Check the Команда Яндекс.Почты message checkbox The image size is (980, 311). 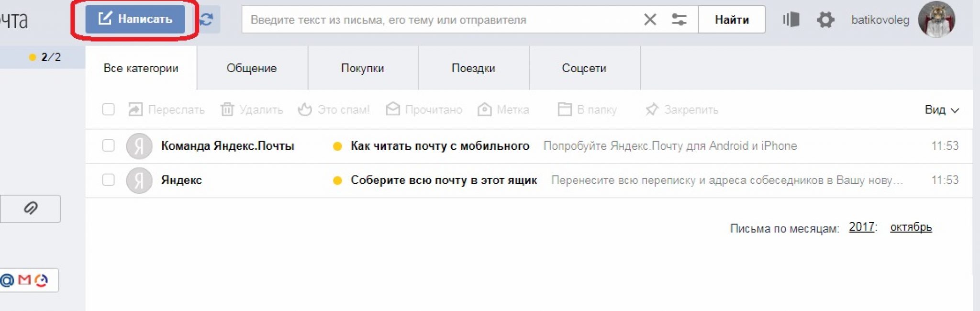click(x=109, y=145)
